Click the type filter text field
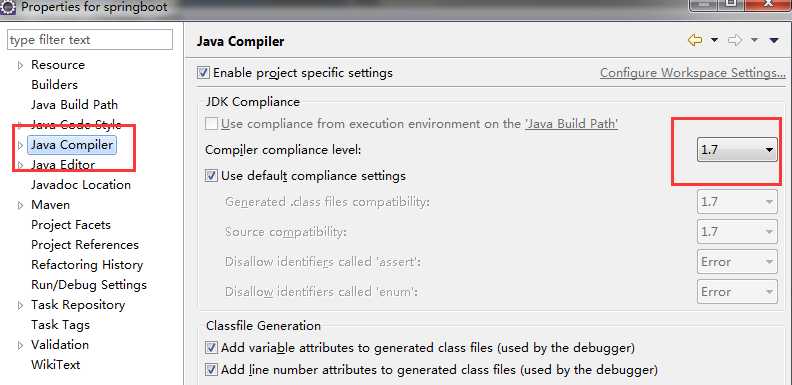The width and height of the screenshot is (792, 385). [x=90, y=40]
